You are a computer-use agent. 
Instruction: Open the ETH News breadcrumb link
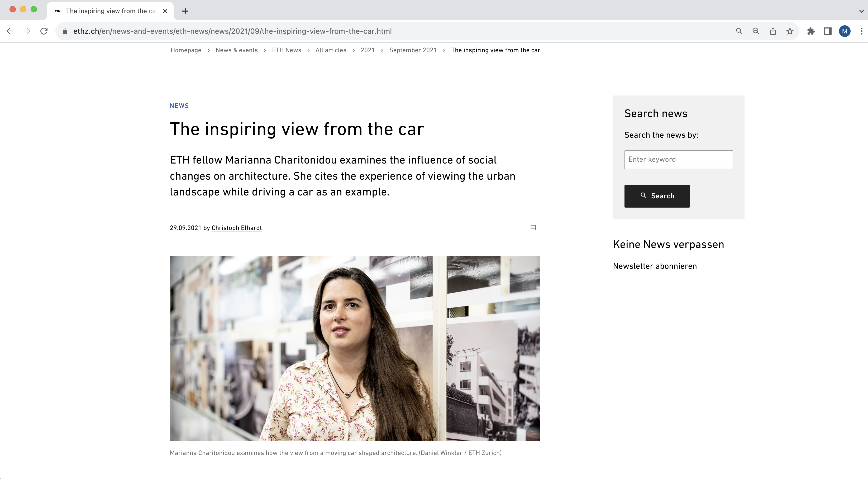(287, 50)
